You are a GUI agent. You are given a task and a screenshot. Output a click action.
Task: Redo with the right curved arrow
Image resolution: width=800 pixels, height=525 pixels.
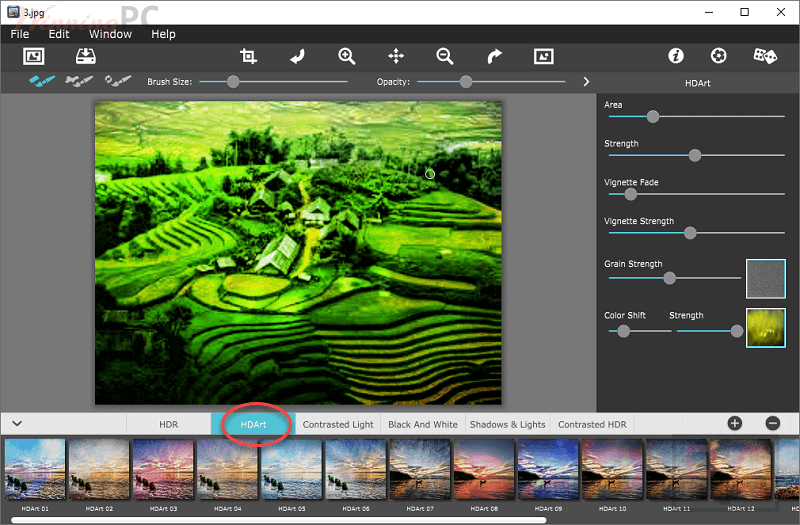pyautogui.click(x=494, y=56)
